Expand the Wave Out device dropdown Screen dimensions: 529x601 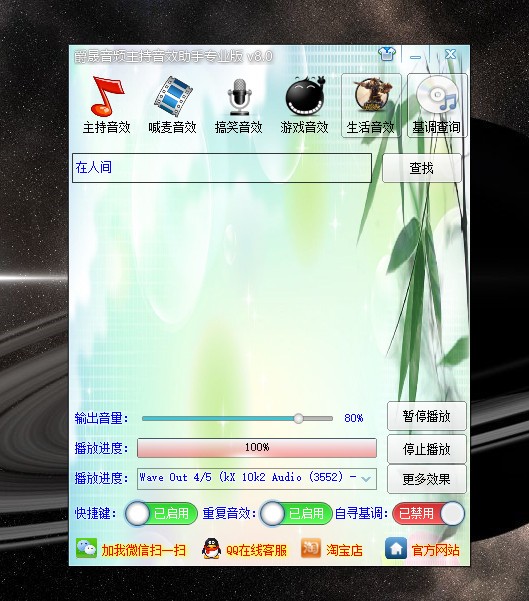[x=366, y=478]
